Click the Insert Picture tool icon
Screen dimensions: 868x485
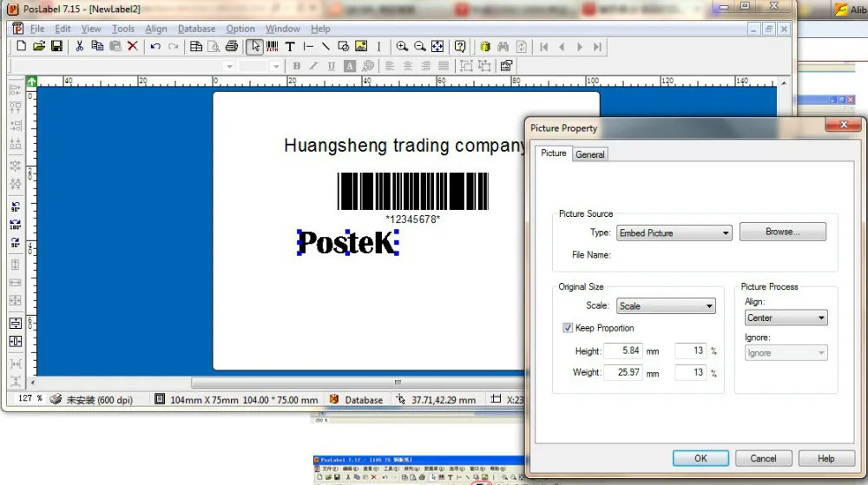point(361,47)
